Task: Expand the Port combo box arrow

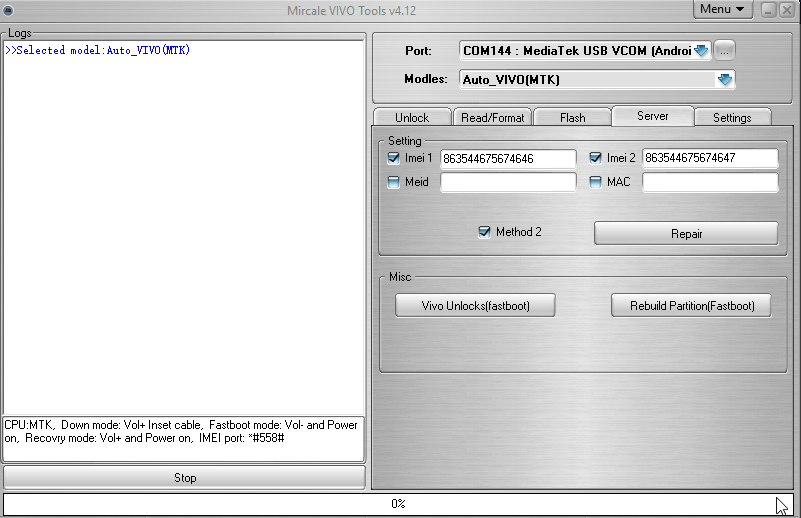Action: [701, 51]
